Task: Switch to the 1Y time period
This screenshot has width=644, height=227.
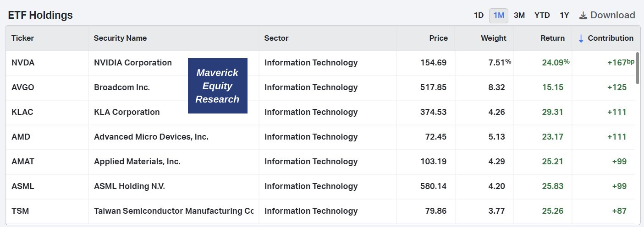Action: point(564,15)
